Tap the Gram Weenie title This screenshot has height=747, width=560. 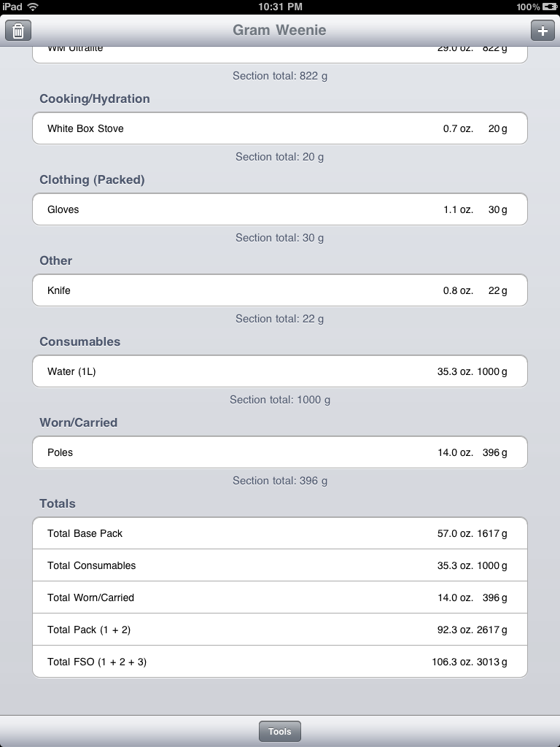[279, 30]
